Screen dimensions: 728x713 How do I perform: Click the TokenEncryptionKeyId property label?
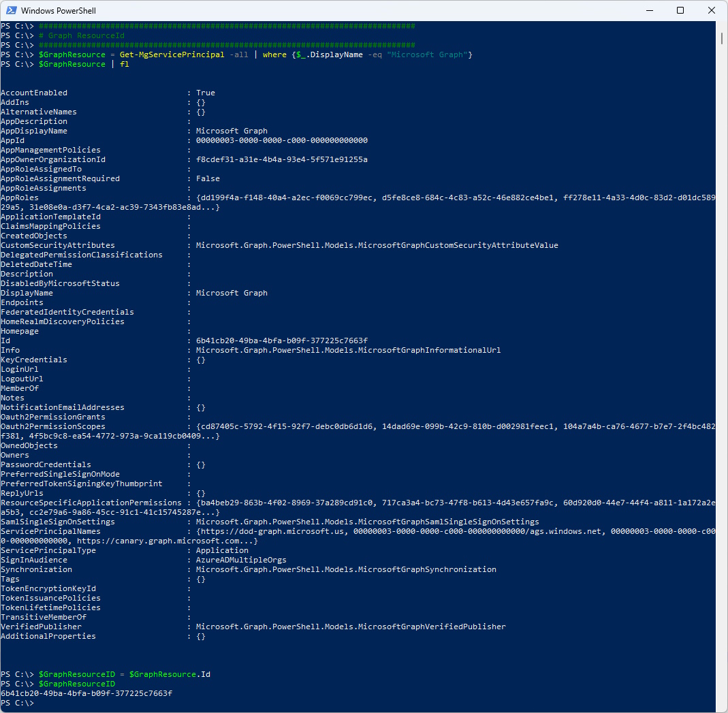pos(48,588)
